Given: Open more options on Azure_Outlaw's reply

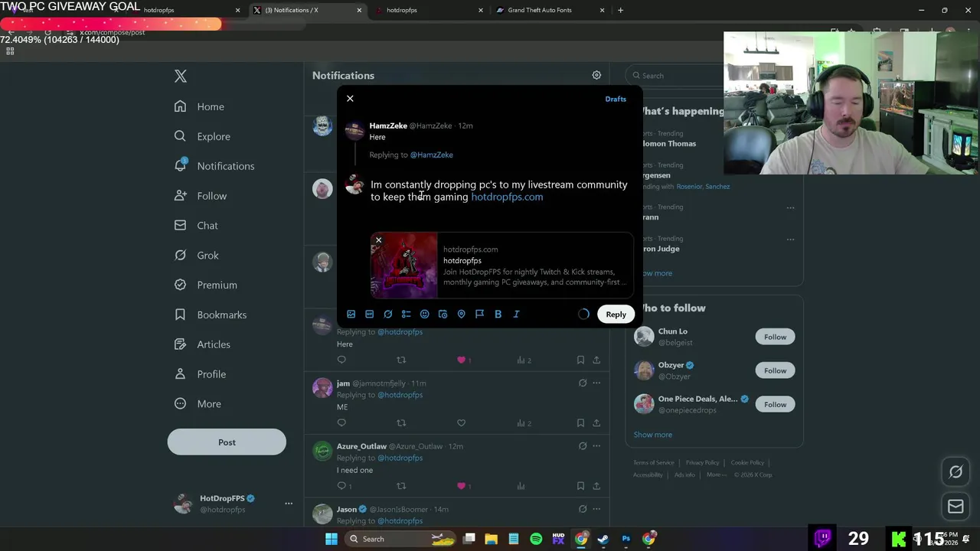Looking at the screenshot, I should pos(596,446).
